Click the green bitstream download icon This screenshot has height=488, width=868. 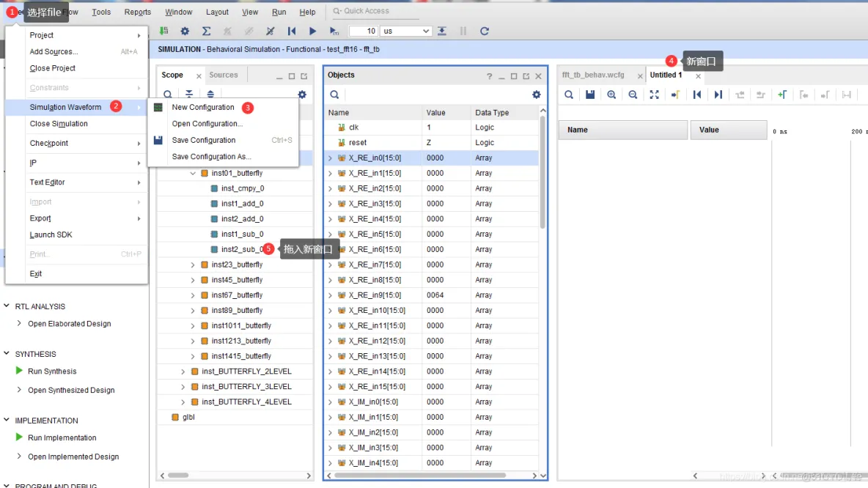click(163, 32)
